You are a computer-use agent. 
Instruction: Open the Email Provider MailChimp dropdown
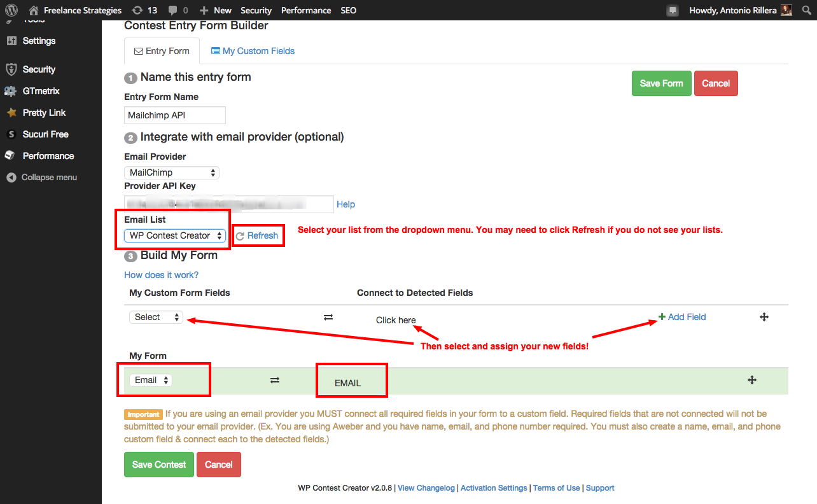[172, 172]
